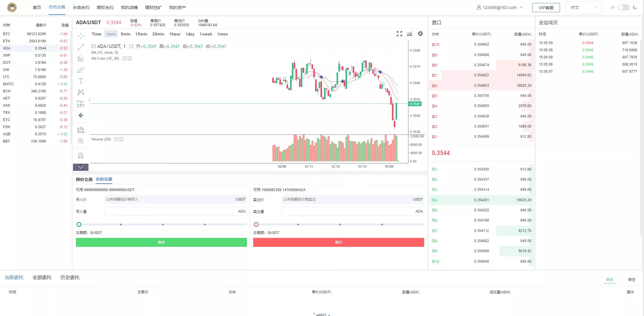The image size is (644, 316).
Task: Enable magnet mode in chart toolbar
Action: click(81, 156)
